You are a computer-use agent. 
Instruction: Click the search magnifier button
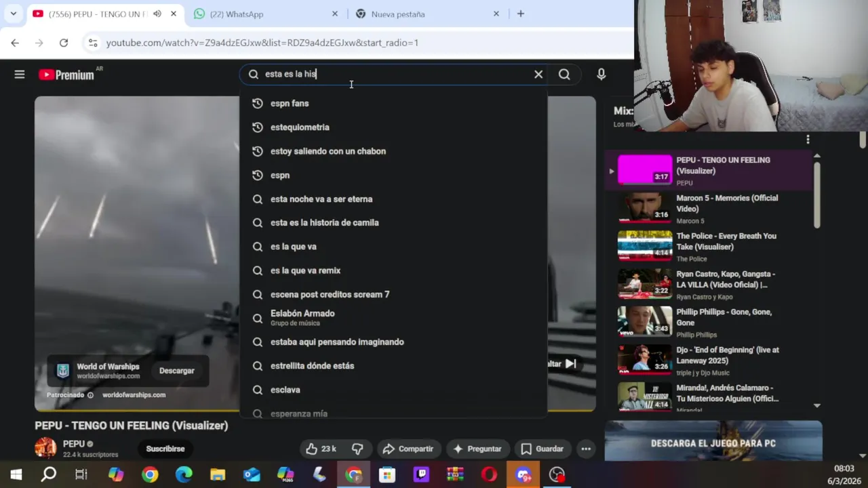[564, 75]
